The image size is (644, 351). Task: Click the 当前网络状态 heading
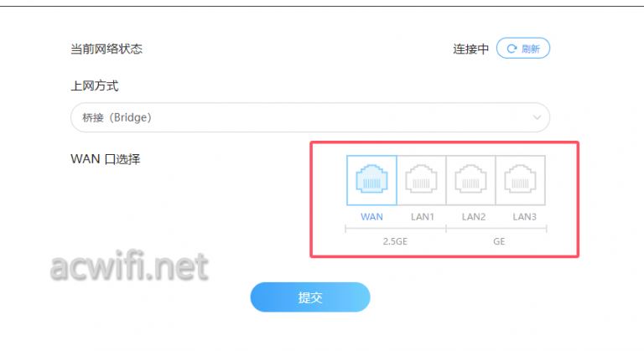[x=106, y=49]
